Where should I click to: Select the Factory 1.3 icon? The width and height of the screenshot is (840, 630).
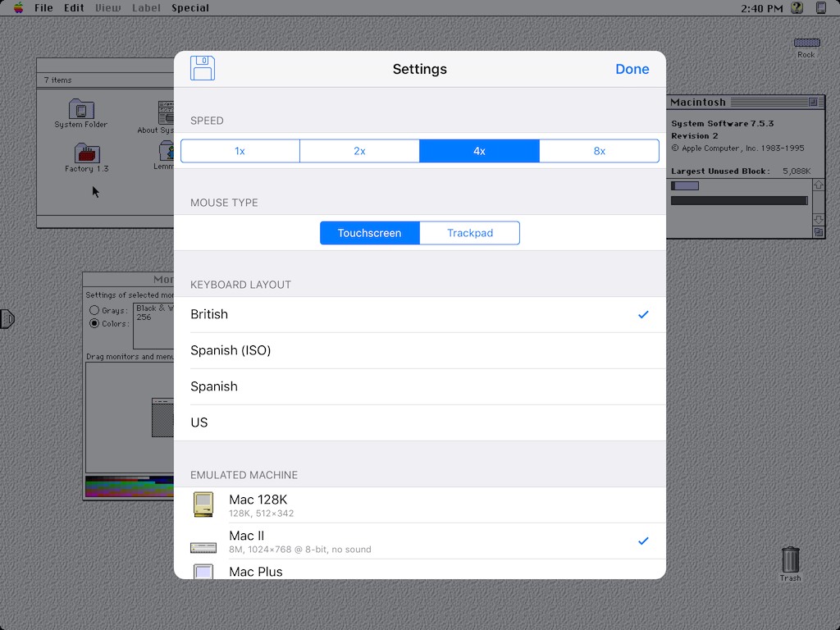[x=87, y=153]
